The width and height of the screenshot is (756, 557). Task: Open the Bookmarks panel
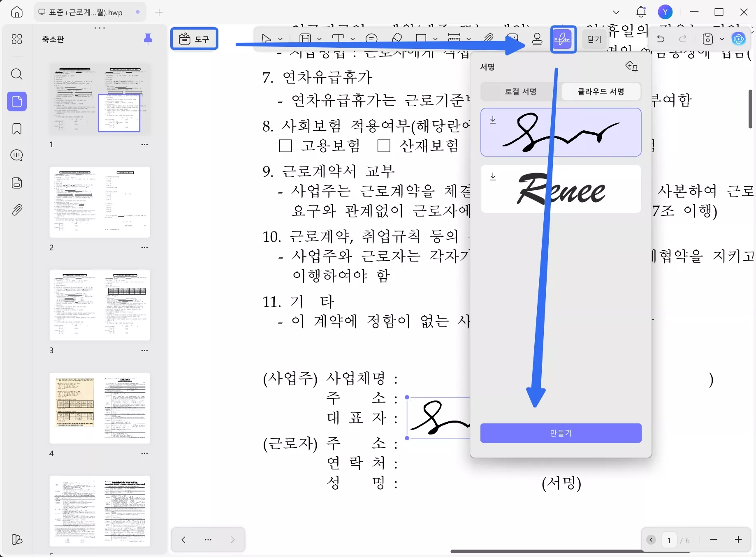pos(17,129)
